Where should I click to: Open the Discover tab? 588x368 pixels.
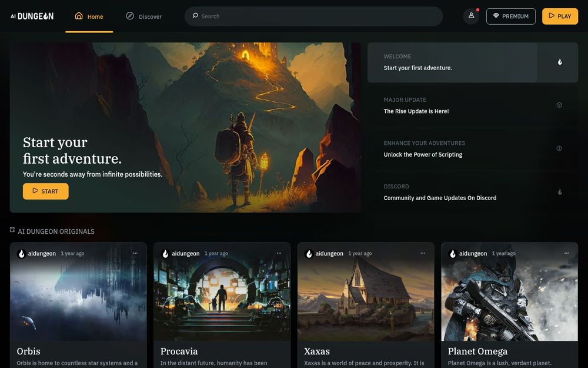pyautogui.click(x=143, y=16)
